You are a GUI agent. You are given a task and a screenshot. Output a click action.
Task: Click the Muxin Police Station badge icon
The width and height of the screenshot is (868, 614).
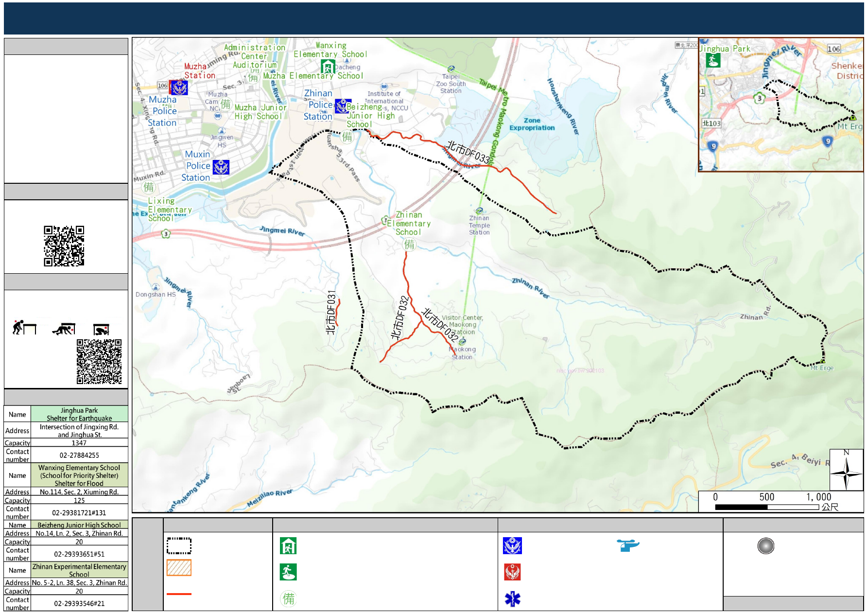tap(221, 167)
